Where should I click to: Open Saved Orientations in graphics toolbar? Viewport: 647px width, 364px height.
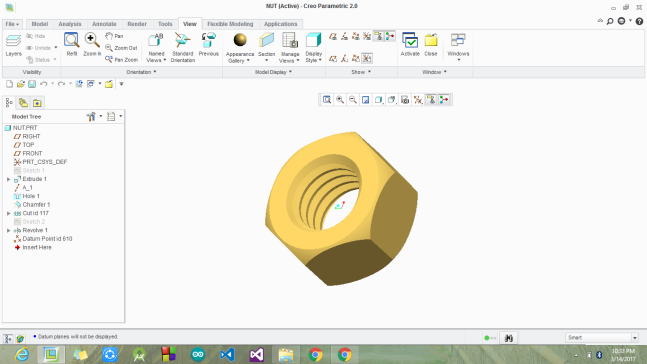392,100
